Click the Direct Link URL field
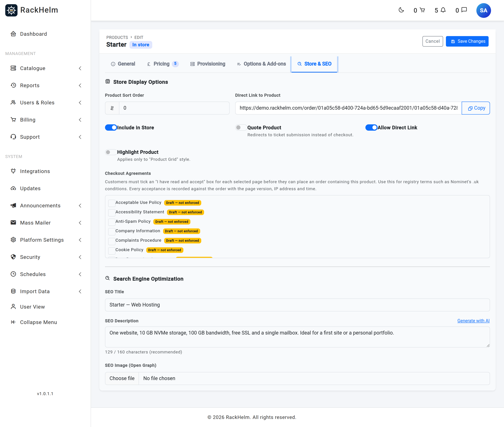Screen dimensions: 504x427 click(x=348, y=108)
